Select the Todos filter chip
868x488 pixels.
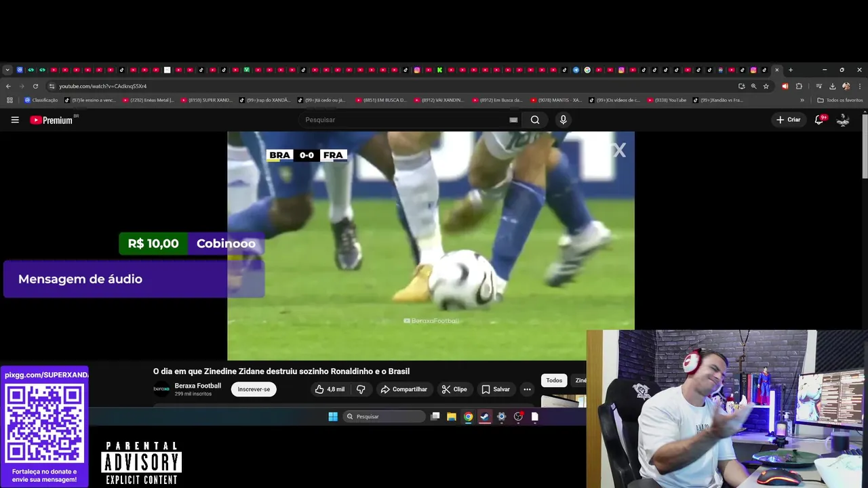click(554, 380)
